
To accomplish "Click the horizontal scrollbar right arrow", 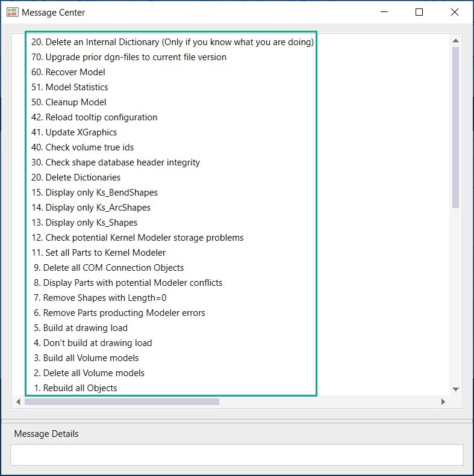I will 443,401.
